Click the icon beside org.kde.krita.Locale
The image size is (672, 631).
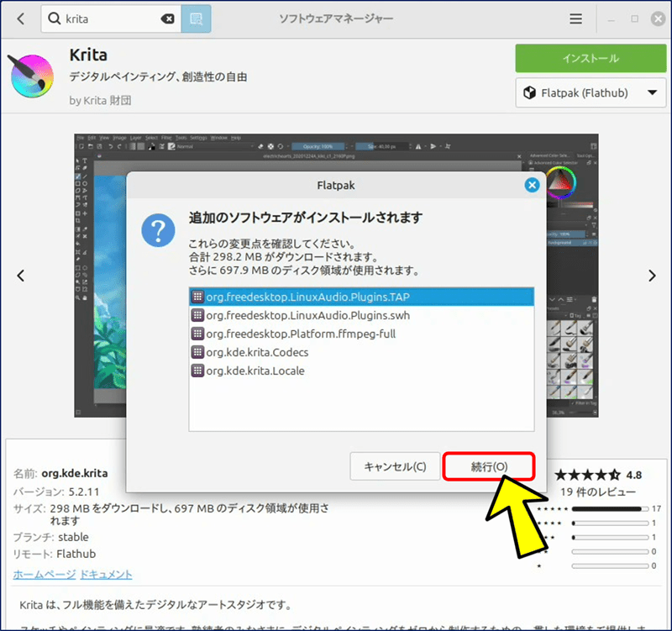(197, 371)
